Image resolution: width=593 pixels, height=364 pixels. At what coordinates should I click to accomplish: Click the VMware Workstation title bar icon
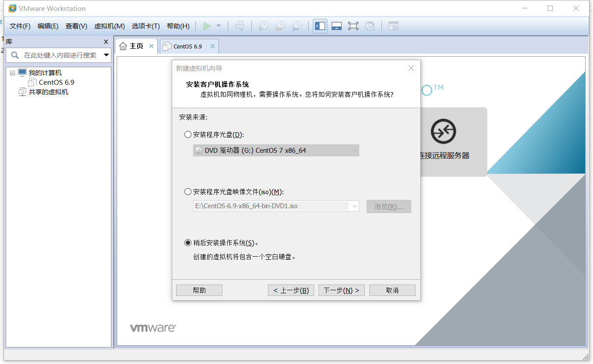13,8
